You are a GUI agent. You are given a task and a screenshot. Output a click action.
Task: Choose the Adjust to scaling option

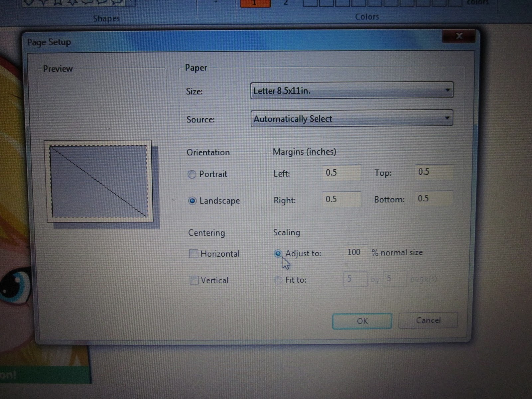tap(278, 254)
